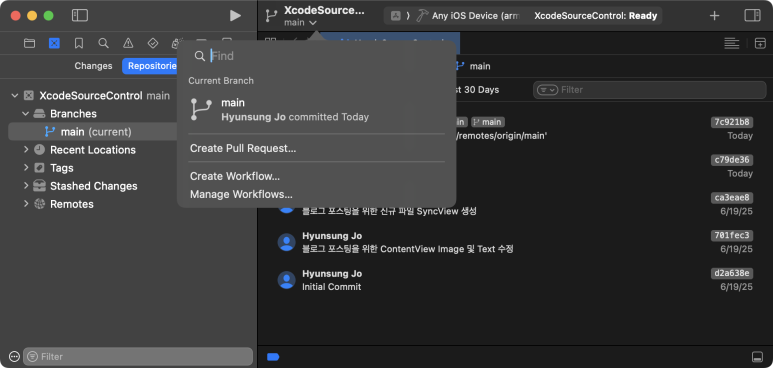Select main under Current Branch
The width and height of the screenshot is (773, 368).
coord(316,110)
